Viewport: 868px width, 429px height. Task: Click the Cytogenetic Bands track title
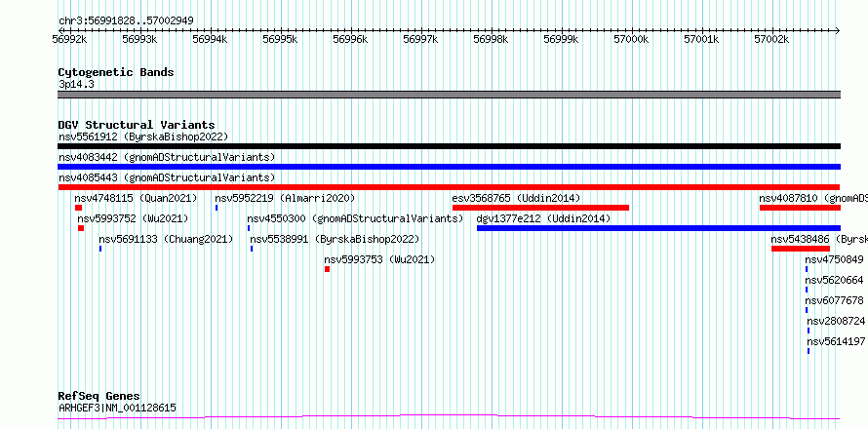pyautogui.click(x=116, y=72)
